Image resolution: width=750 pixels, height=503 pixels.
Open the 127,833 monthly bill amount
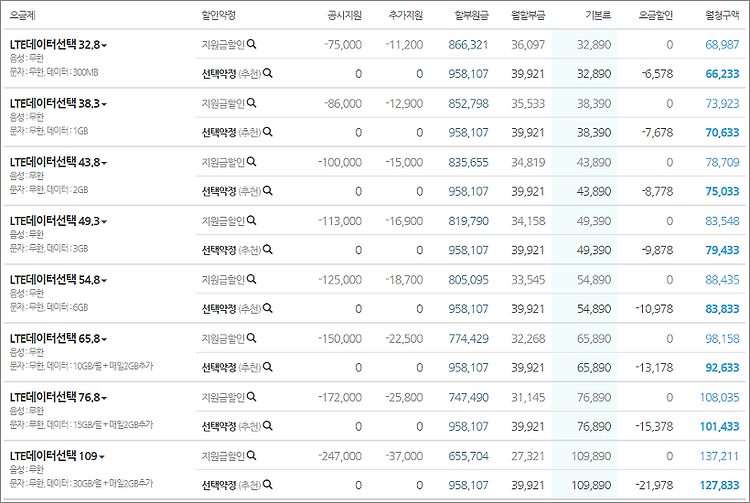[718, 485]
